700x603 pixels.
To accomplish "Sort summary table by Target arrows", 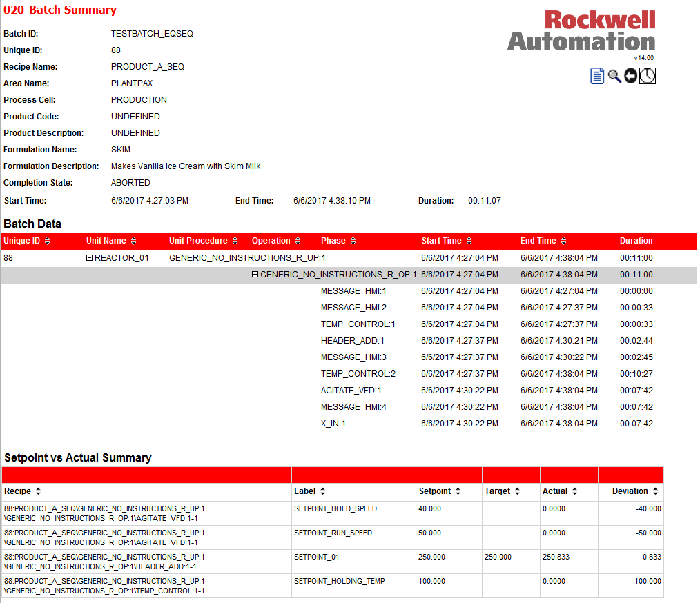I will pyautogui.click(x=518, y=491).
